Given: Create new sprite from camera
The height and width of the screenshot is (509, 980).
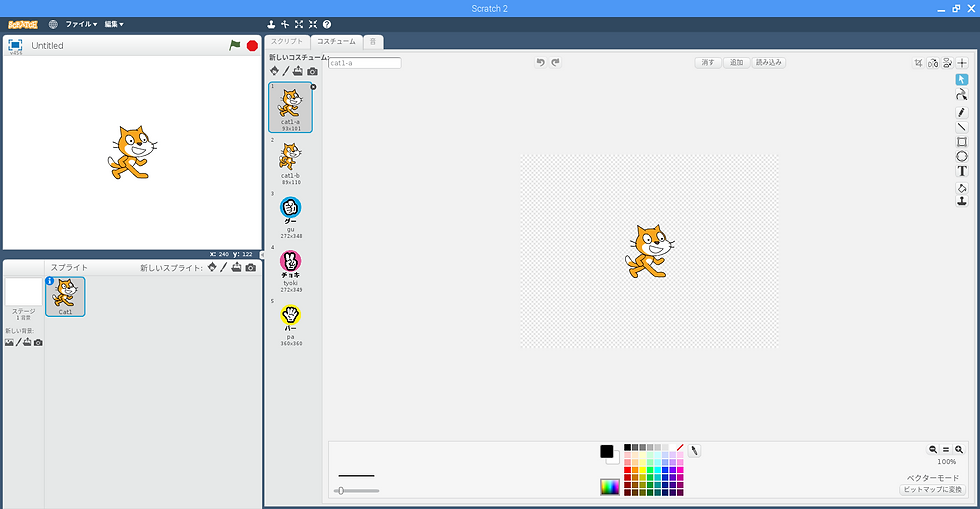Looking at the screenshot, I should pos(251,268).
